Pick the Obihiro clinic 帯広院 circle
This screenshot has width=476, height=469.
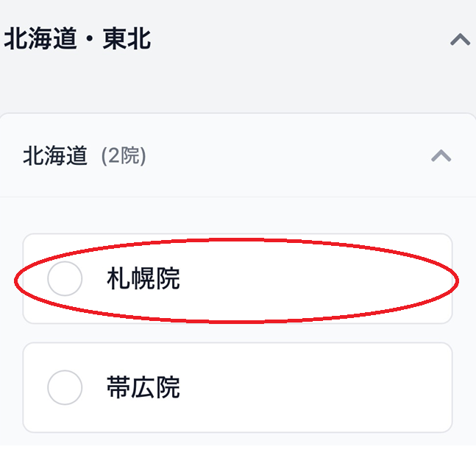click(x=65, y=387)
